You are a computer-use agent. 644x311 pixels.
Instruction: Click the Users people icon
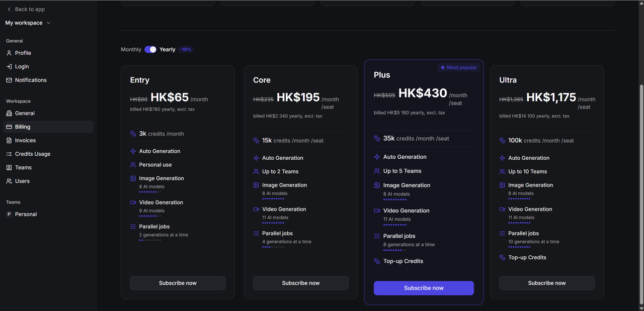tap(9, 181)
